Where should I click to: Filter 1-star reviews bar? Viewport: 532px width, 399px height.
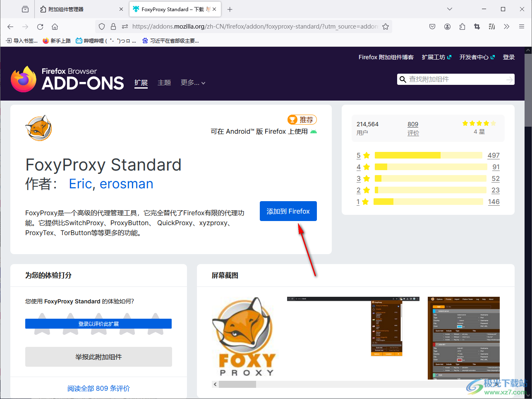428,202
